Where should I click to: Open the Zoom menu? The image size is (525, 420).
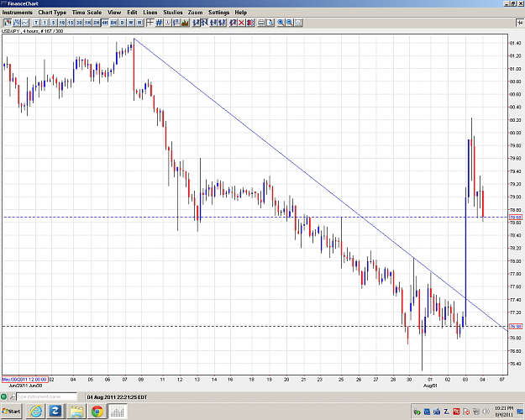click(x=195, y=13)
